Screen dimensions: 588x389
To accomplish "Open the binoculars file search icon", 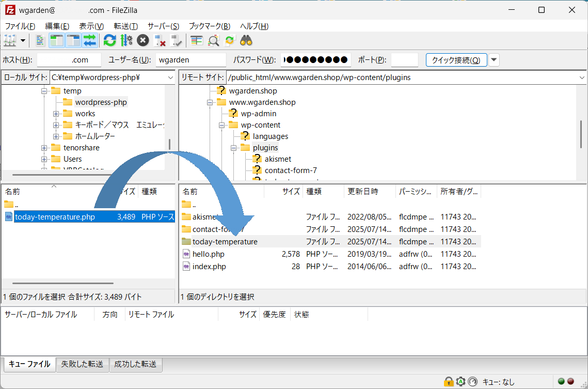I will (246, 40).
